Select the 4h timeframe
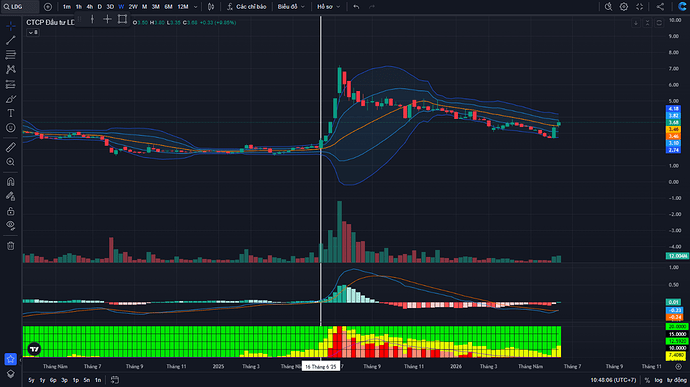690x387 pixels. (x=90, y=7)
